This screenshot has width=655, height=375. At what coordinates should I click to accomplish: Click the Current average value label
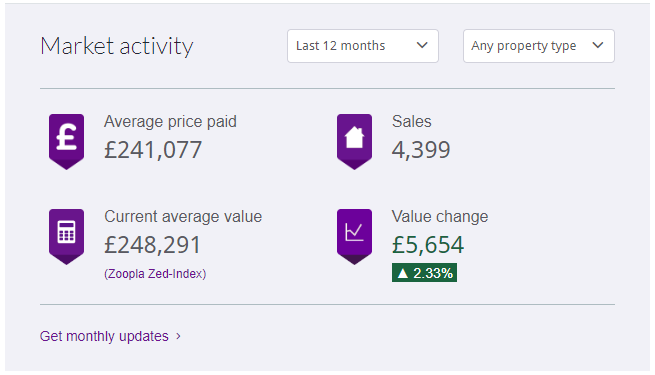pyautogui.click(x=183, y=217)
